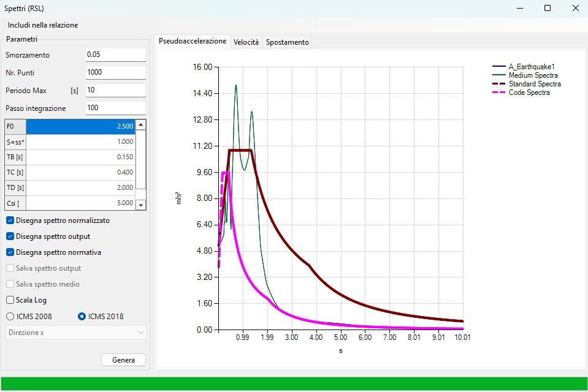The image size is (588, 392).
Task: Click the Genera button
Action: point(123,360)
